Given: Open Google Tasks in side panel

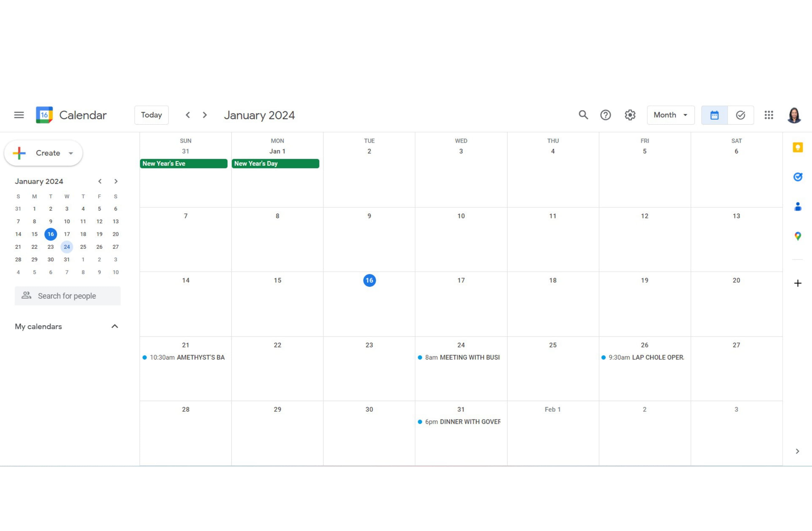Looking at the screenshot, I should [x=797, y=177].
